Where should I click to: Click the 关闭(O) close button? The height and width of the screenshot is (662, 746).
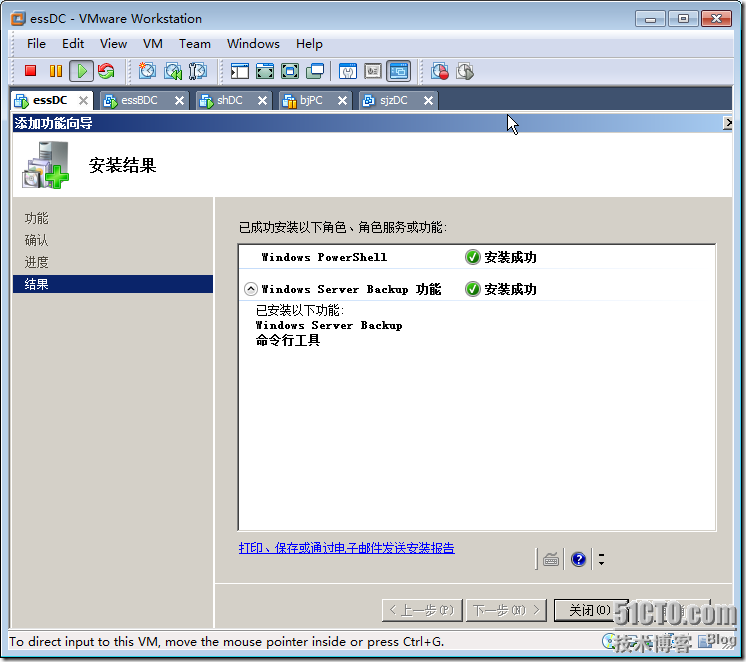pyautogui.click(x=591, y=610)
